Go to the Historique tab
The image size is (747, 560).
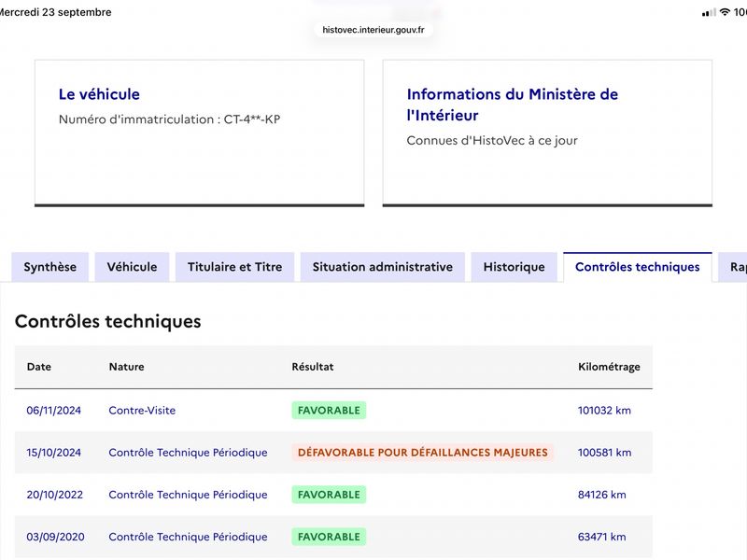tap(514, 267)
